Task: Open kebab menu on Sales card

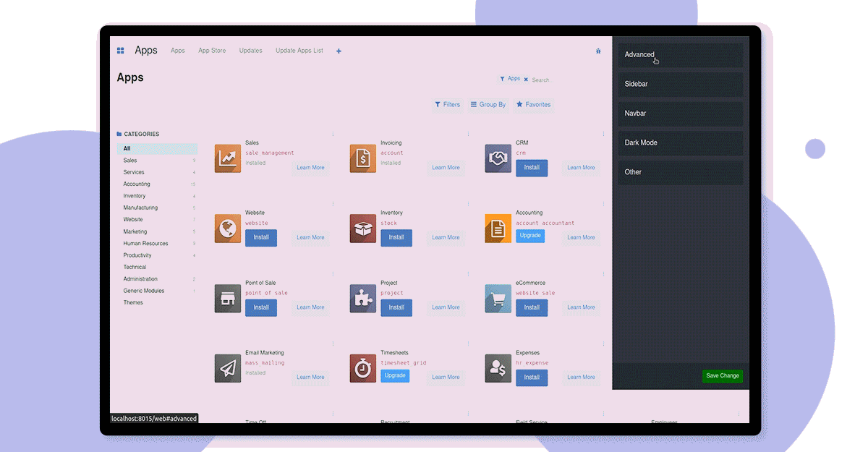Action: 333,134
